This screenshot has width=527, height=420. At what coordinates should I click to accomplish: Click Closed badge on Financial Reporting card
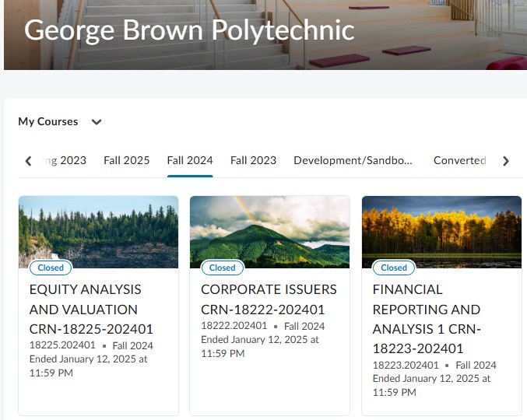393,268
